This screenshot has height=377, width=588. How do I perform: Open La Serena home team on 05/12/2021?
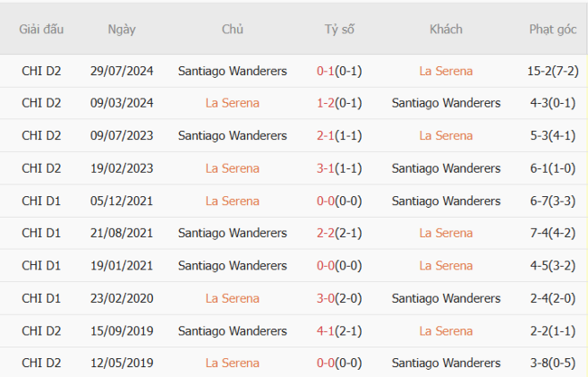pos(232,201)
